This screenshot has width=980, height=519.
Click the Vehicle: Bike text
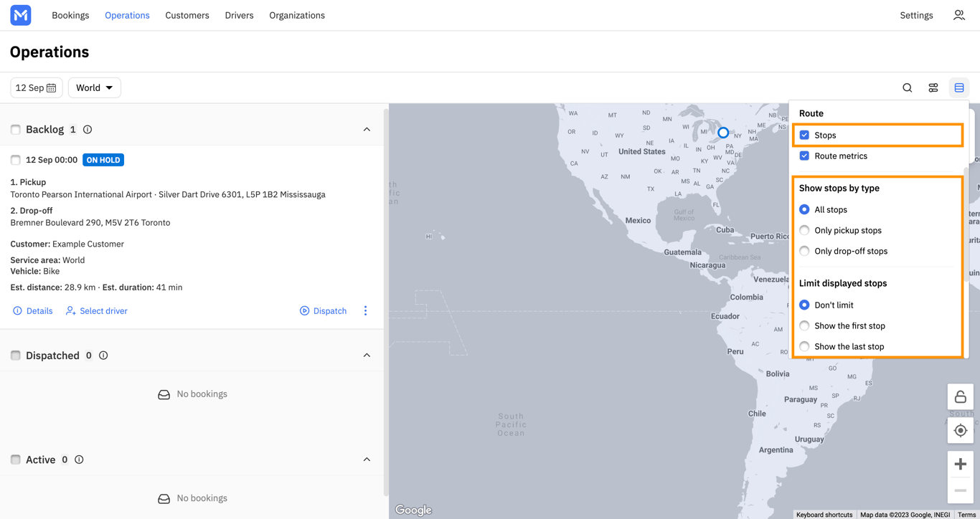coord(35,272)
